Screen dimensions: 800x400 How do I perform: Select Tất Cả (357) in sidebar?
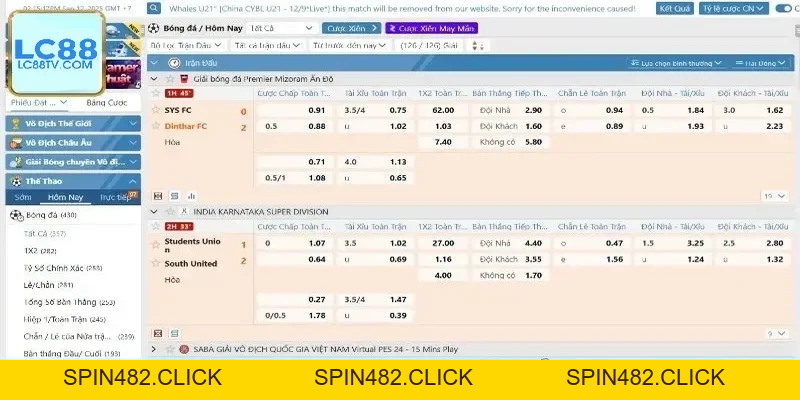[45, 234]
